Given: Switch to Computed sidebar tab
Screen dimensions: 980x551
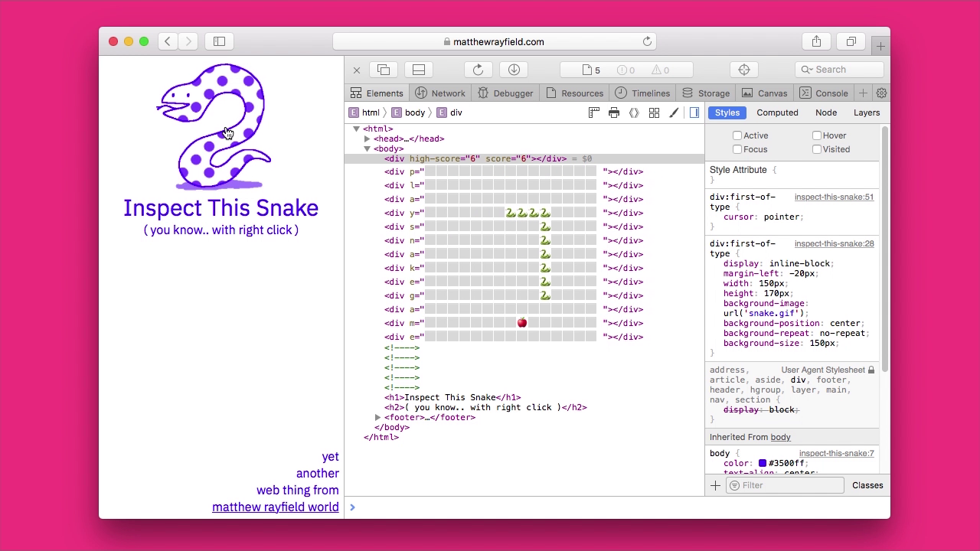Looking at the screenshot, I should pyautogui.click(x=777, y=112).
